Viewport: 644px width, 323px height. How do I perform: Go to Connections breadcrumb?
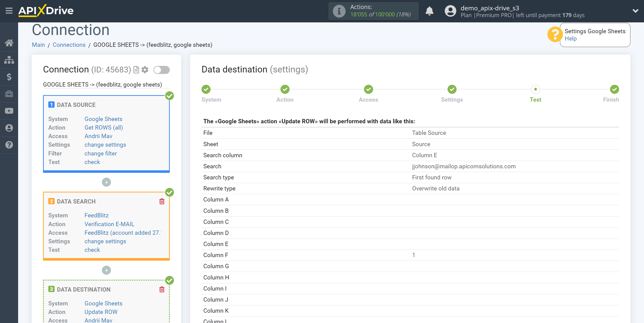[69, 45]
